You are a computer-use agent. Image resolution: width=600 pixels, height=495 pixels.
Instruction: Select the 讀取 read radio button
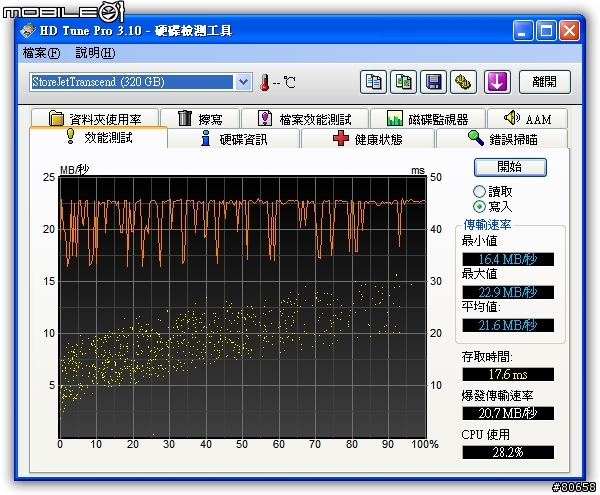[479, 191]
